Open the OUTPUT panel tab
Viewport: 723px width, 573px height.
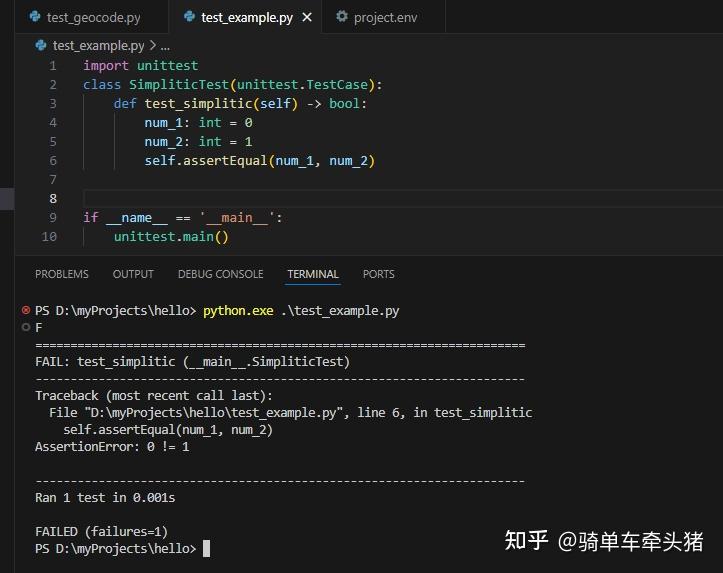click(133, 274)
